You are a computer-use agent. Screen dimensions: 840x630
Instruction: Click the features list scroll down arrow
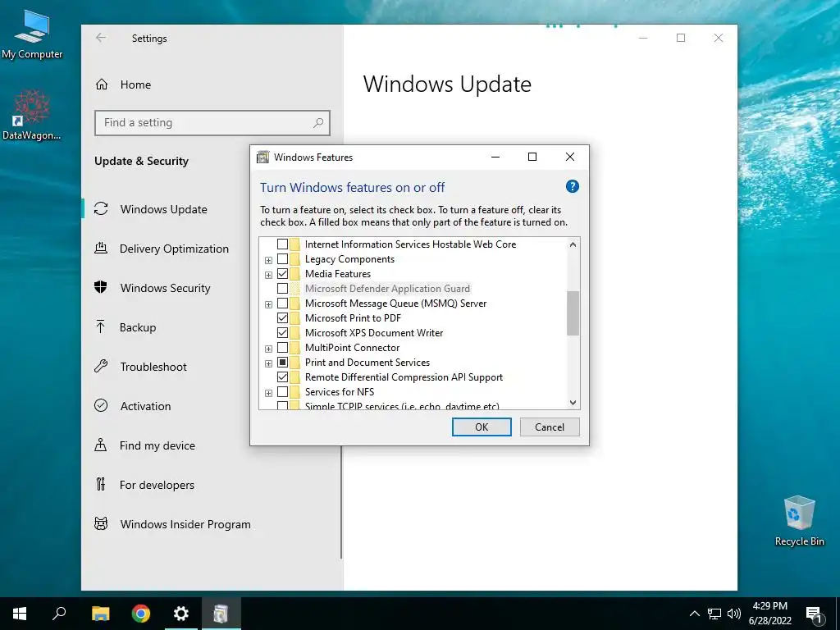(573, 402)
